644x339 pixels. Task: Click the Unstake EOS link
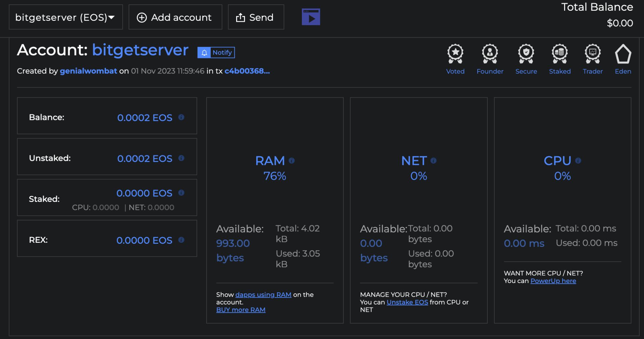pos(407,302)
